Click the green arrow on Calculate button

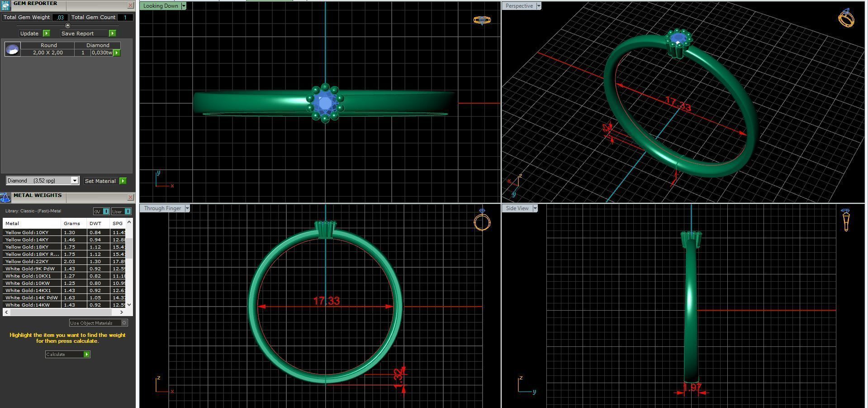tap(87, 354)
